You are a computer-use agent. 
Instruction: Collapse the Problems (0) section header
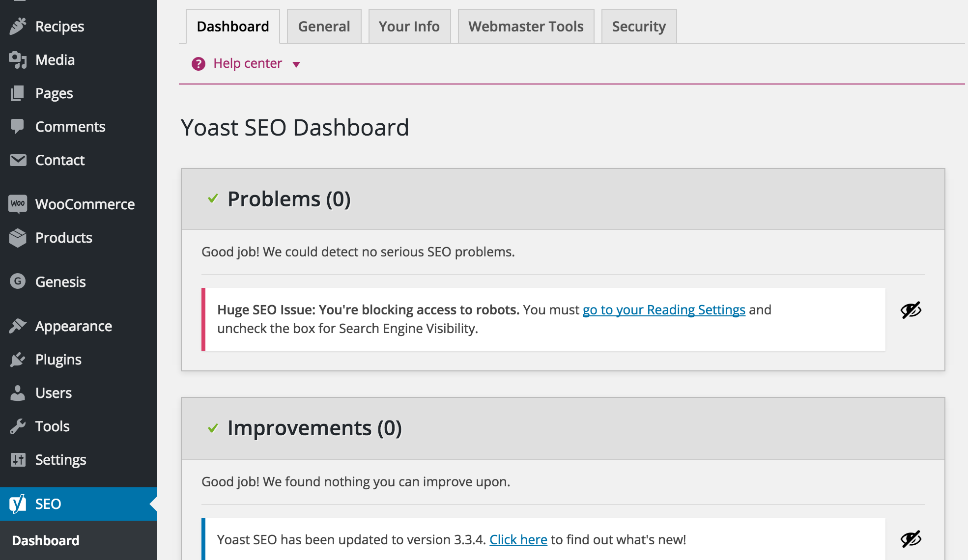(563, 199)
